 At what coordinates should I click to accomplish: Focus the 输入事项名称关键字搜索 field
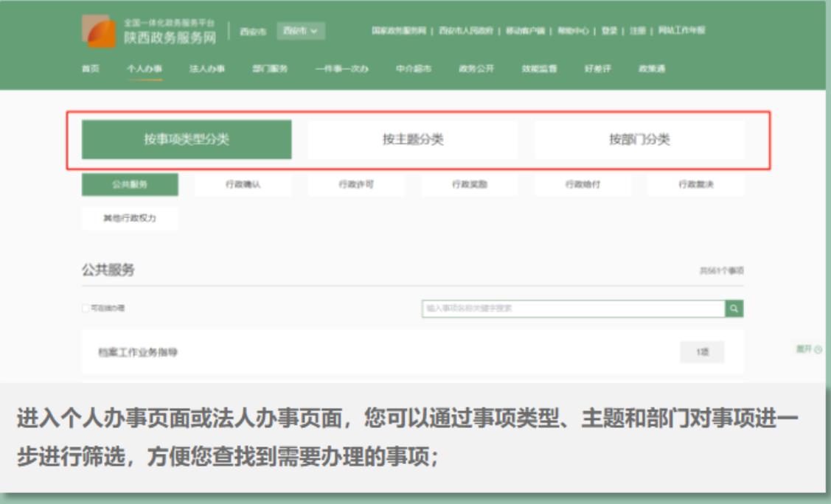click(x=574, y=308)
